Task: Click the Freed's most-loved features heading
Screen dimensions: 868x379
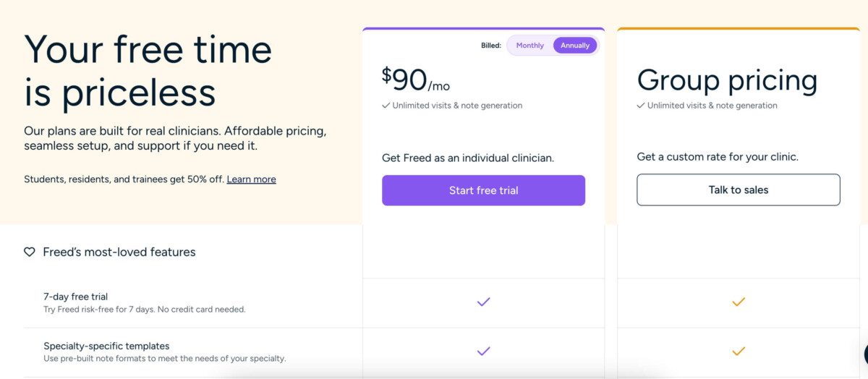Action: click(119, 252)
